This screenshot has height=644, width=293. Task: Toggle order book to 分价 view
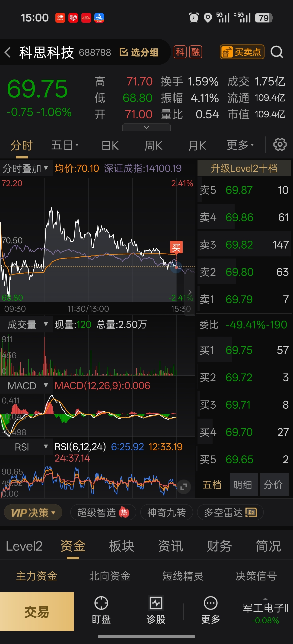tap(274, 484)
